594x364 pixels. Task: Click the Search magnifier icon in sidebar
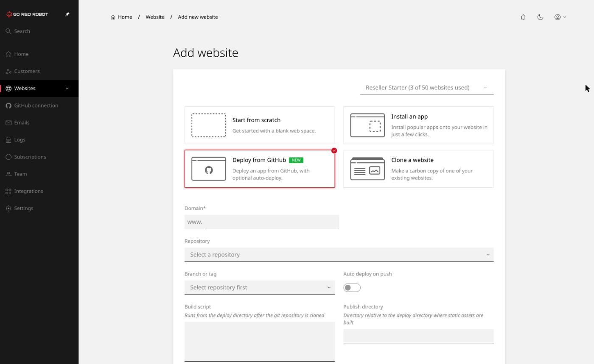[8, 31]
